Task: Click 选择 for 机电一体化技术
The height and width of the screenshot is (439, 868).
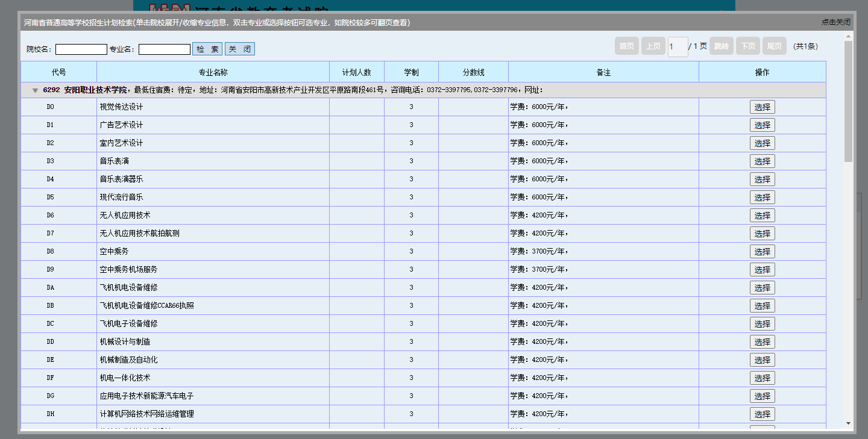Action: pyautogui.click(x=763, y=378)
